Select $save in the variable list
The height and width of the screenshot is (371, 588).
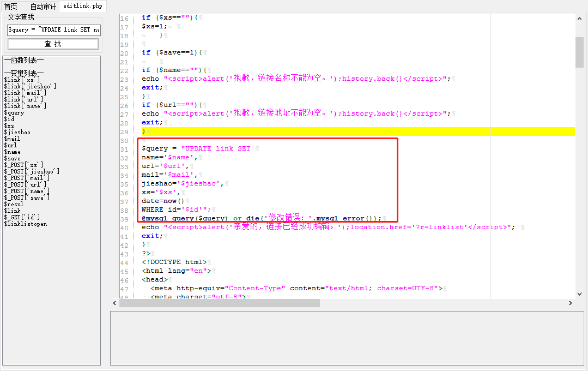tap(12, 158)
